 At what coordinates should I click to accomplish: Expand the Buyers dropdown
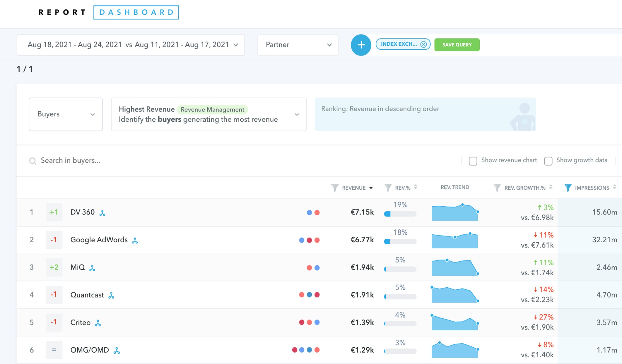(x=66, y=114)
